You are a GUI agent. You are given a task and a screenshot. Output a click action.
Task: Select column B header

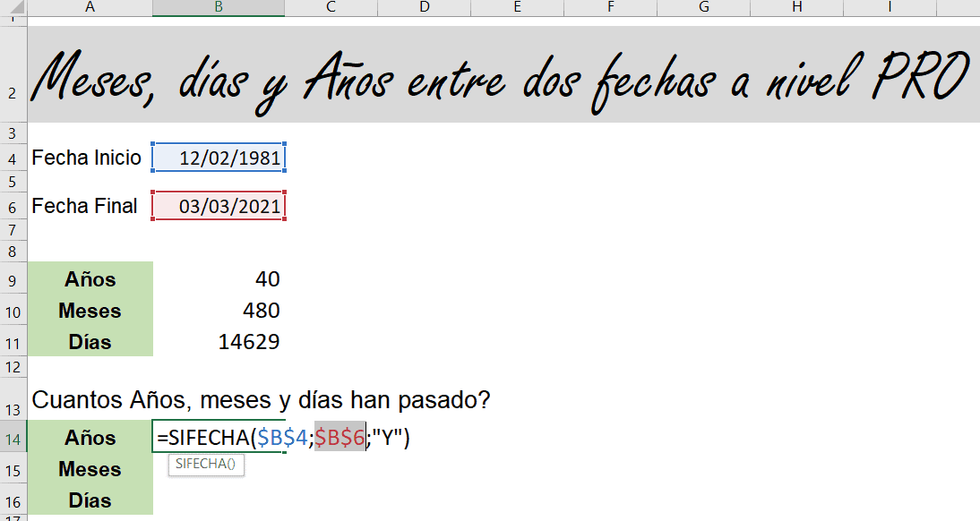pyautogui.click(x=219, y=7)
